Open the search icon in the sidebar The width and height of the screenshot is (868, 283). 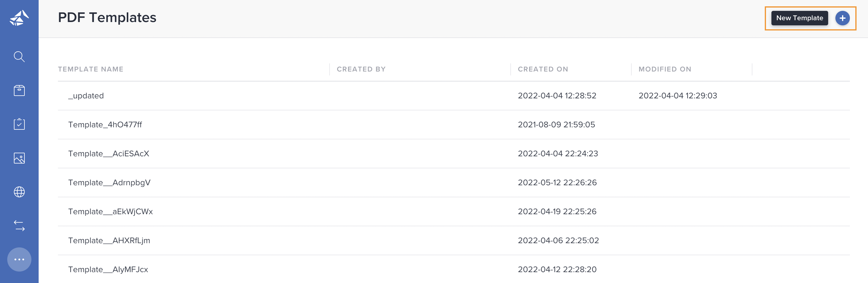(x=19, y=57)
